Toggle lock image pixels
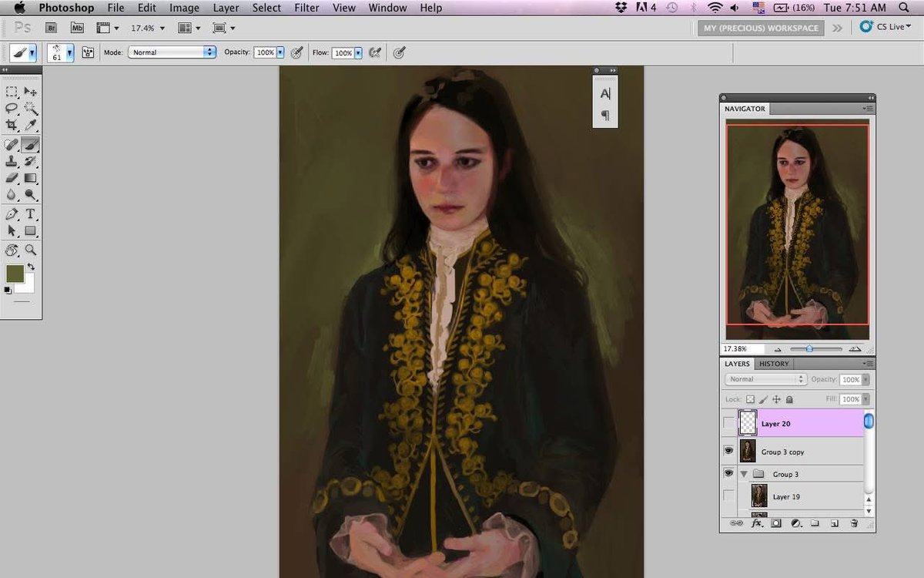Viewport: 924px width, 578px height. click(x=763, y=399)
